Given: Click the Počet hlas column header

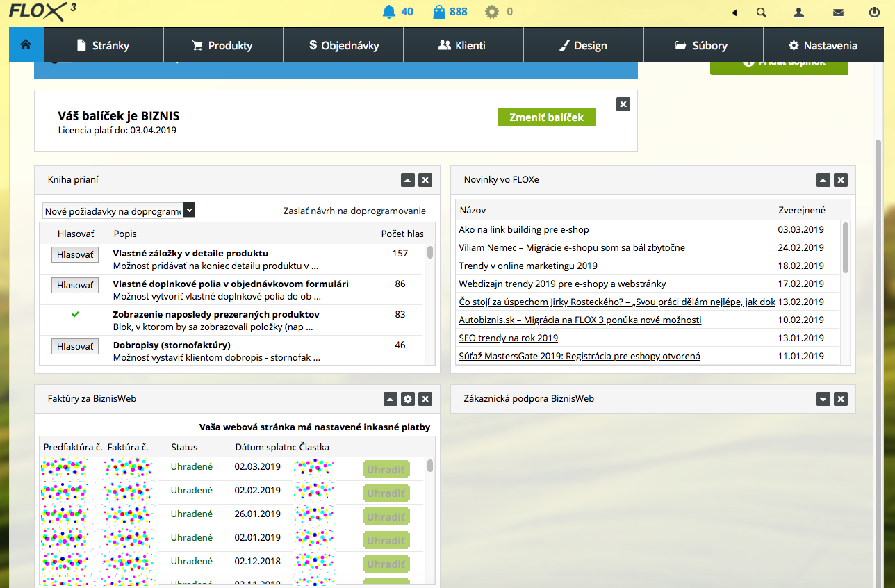Looking at the screenshot, I should (x=402, y=234).
